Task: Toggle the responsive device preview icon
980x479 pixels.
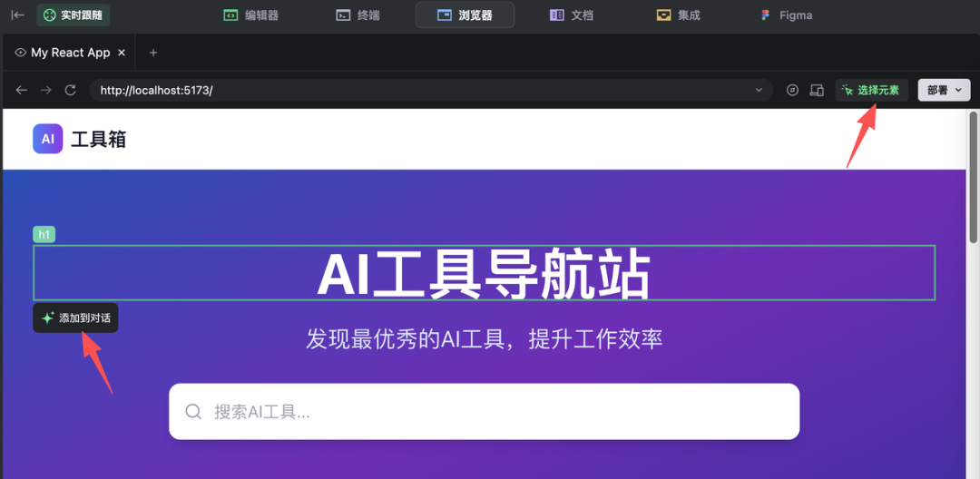Action: point(817,90)
